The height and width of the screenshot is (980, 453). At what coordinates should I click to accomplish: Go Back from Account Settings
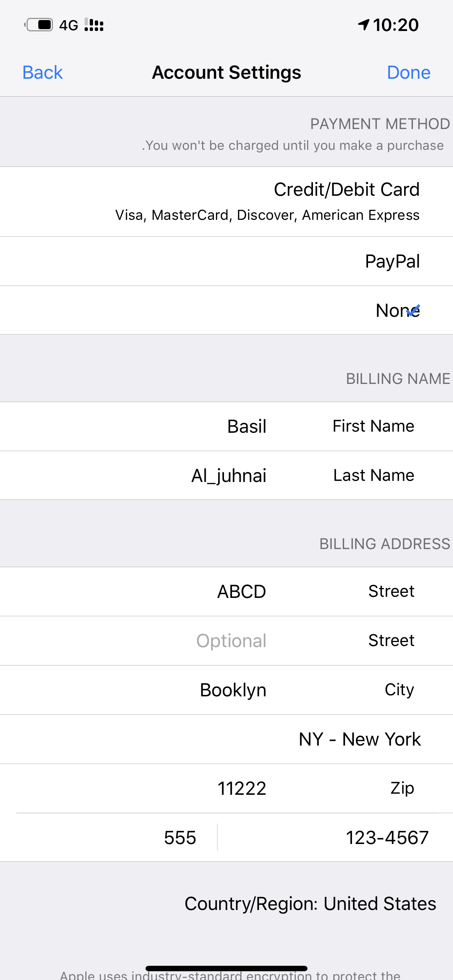42,72
